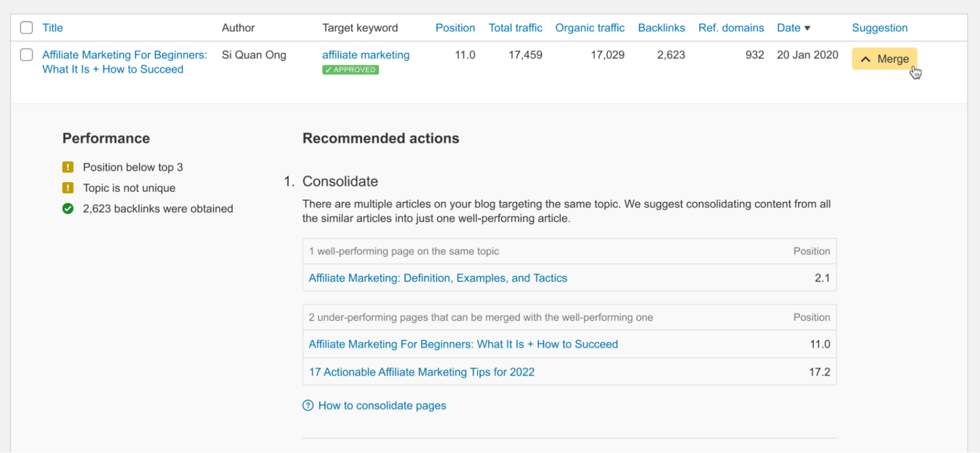
Task: Check the Affiliate Marketing For Beginners row checkbox
Action: pos(26,54)
